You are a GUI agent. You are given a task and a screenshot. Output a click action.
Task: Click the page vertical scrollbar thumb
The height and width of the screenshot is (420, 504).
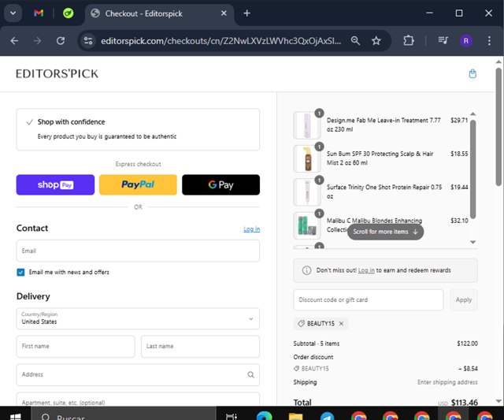point(498,127)
